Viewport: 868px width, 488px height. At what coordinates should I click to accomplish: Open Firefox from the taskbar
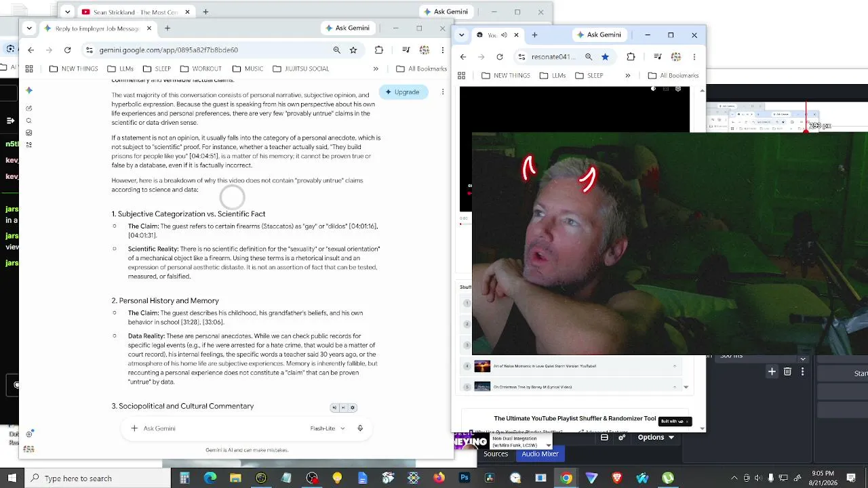click(439, 478)
